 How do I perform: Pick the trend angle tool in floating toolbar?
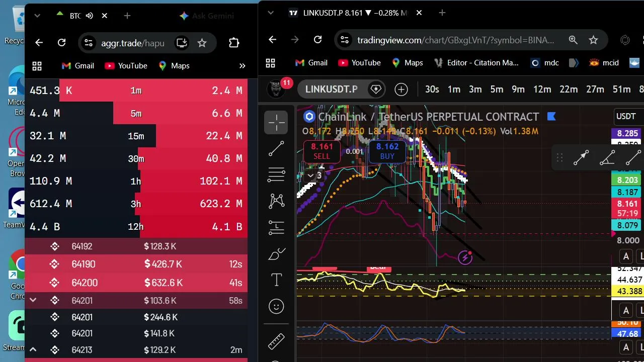[x=607, y=158]
